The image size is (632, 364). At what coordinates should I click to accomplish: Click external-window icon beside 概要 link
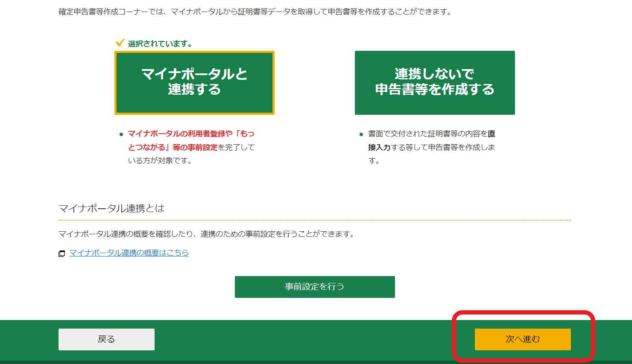click(x=62, y=253)
